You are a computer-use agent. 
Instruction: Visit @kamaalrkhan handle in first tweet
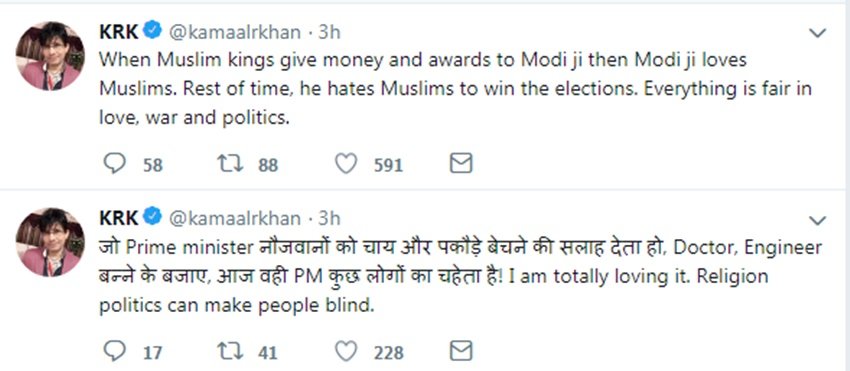(235, 33)
